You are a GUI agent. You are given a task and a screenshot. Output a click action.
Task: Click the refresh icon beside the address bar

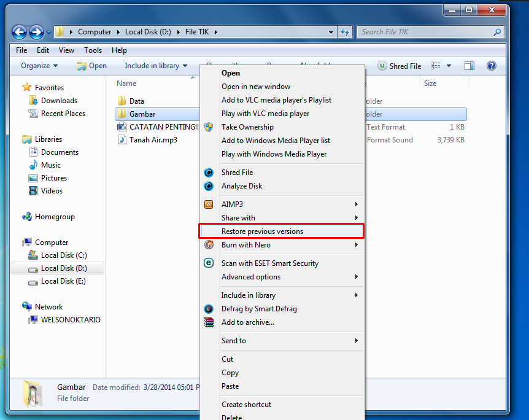click(x=344, y=31)
